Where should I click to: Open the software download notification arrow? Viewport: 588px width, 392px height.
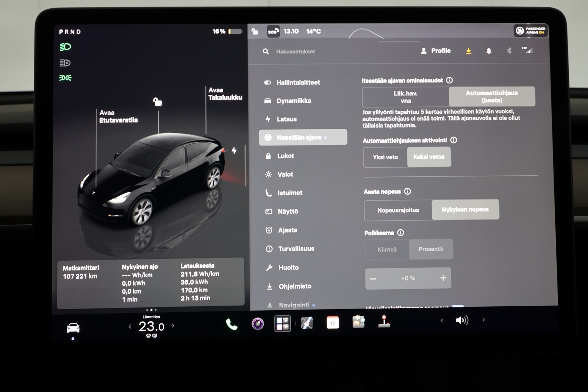tap(469, 51)
